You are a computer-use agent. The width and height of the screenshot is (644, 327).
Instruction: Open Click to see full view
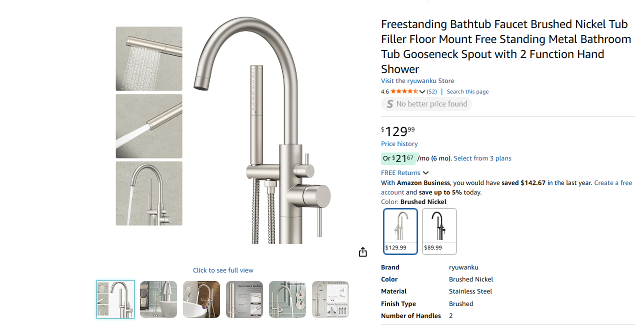coord(223,270)
